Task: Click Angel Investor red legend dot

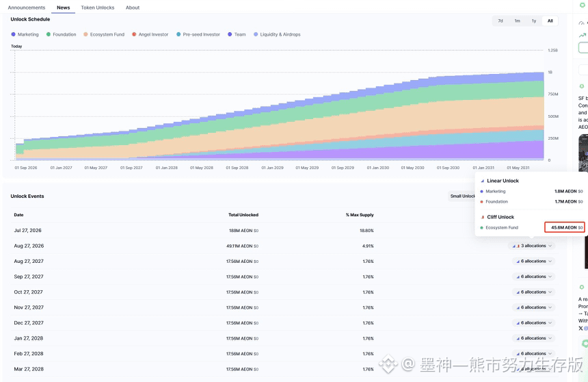Action: pos(134,34)
